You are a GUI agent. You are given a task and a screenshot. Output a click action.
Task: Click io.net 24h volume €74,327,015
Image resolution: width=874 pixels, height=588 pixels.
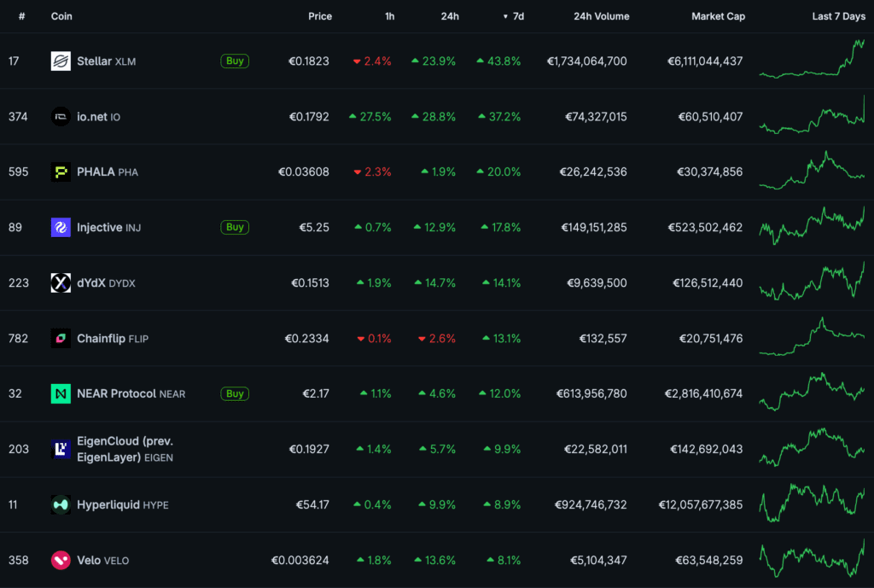(596, 116)
